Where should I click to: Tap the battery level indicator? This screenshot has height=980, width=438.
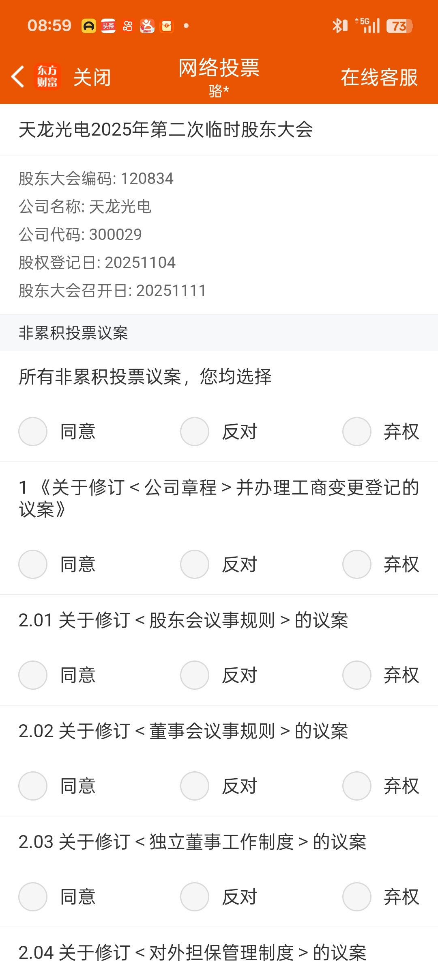coord(399,26)
